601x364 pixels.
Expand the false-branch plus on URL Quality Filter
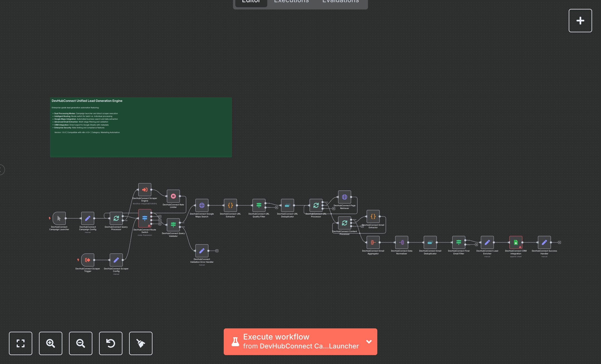pos(277,207)
